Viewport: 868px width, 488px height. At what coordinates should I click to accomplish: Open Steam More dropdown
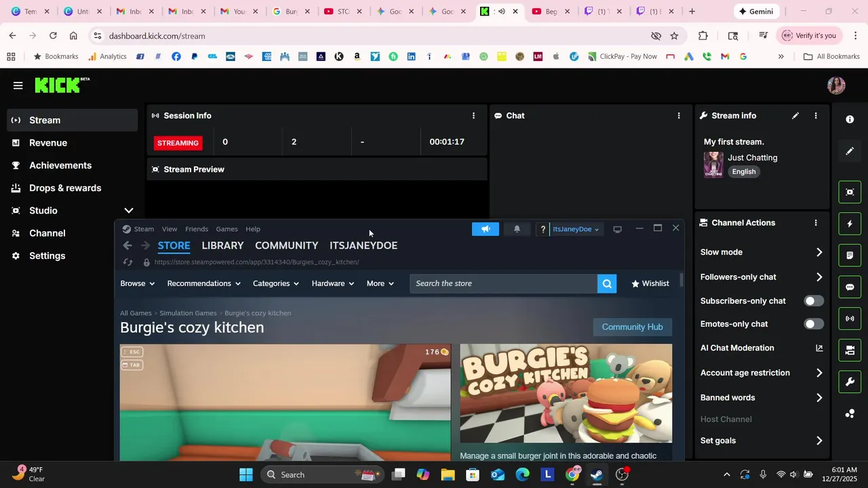pos(380,283)
